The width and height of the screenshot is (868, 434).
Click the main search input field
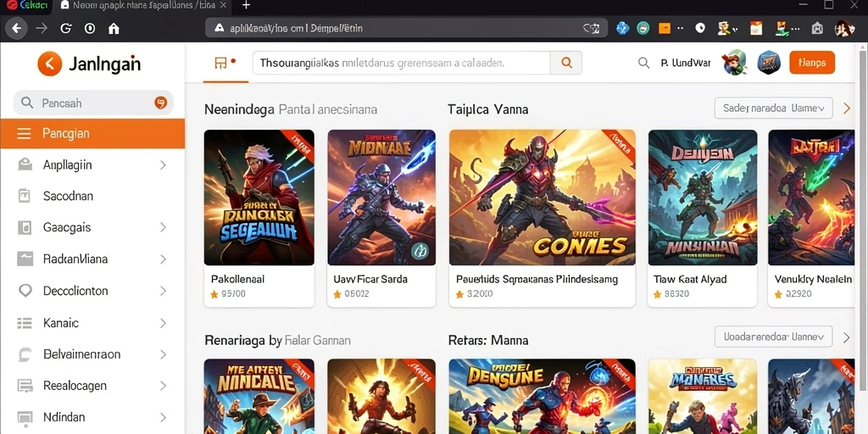(401, 63)
